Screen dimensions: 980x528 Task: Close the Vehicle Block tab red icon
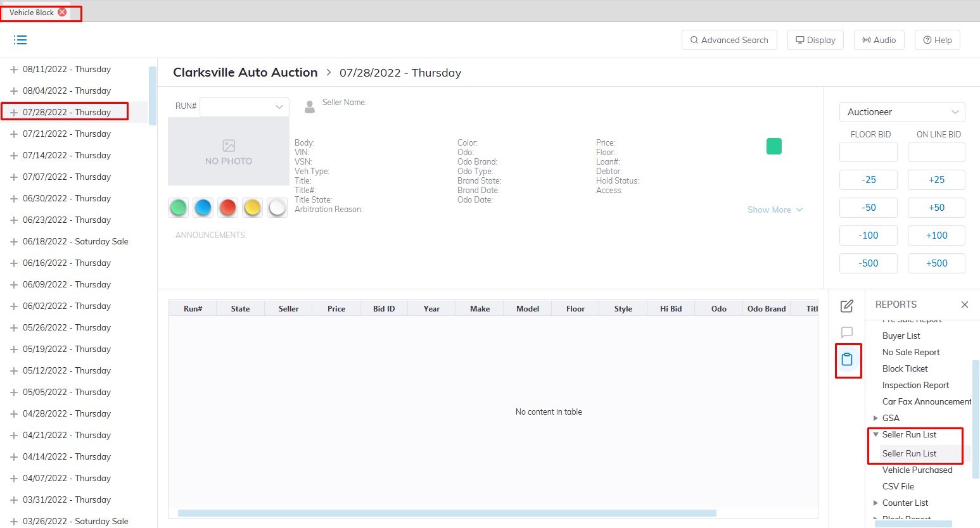pyautogui.click(x=62, y=12)
